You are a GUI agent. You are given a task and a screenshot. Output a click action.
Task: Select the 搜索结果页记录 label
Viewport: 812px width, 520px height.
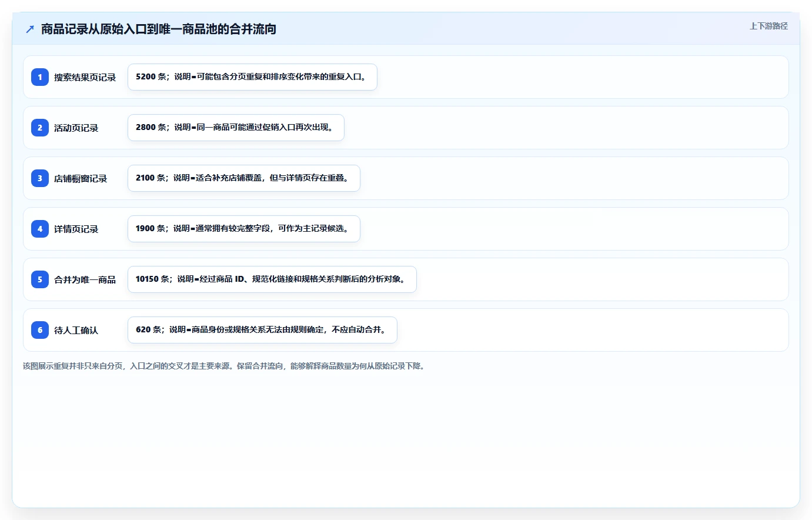coord(85,77)
